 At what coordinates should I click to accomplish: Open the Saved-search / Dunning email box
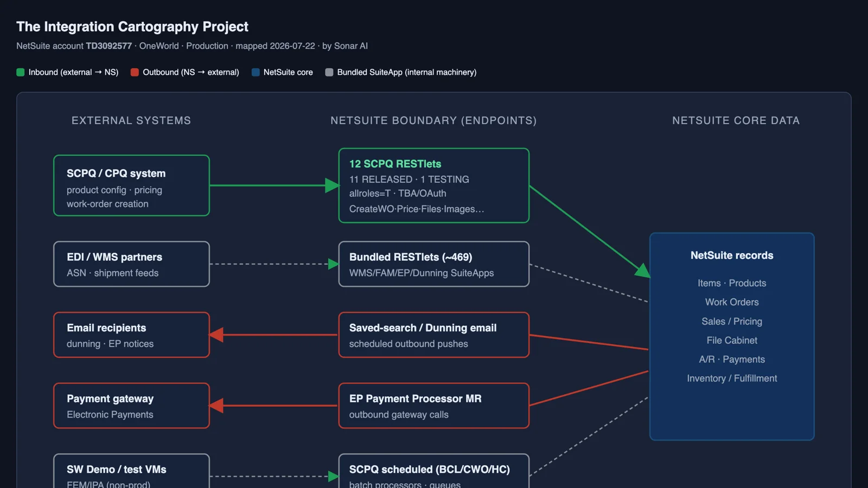click(434, 335)
